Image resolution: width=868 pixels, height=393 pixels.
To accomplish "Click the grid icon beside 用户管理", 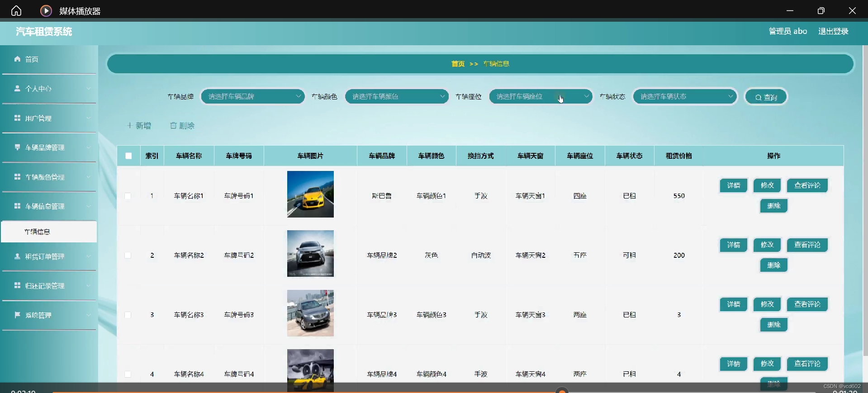I will (17, 118).
